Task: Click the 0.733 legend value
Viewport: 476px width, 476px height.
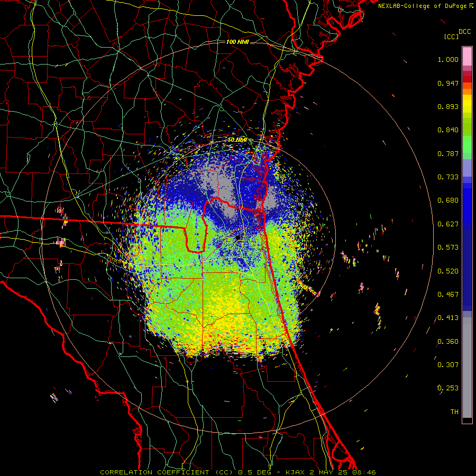Action: [448, 177]
